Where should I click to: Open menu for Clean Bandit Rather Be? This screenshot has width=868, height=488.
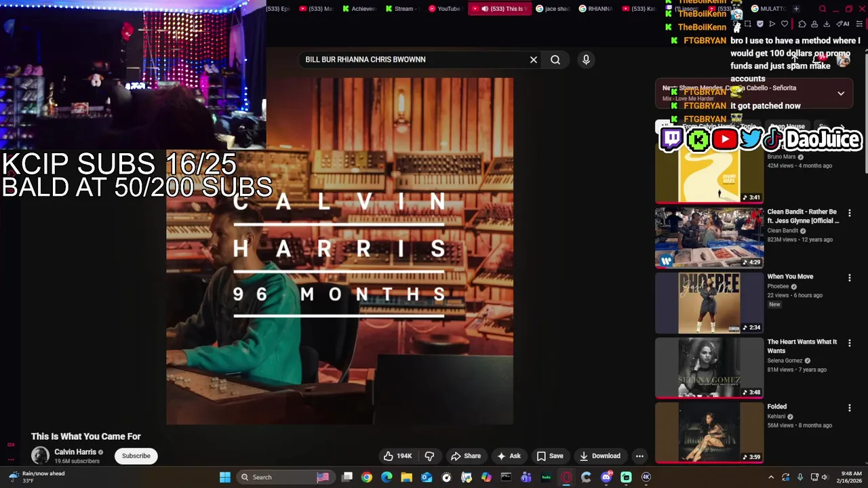(x=850, y=213)
